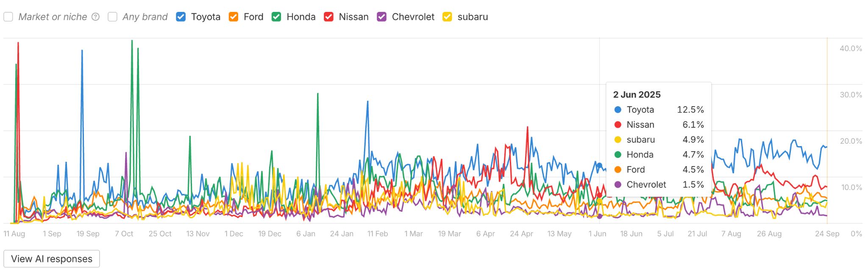Click the blue Toyota checkbox icon

181,17
